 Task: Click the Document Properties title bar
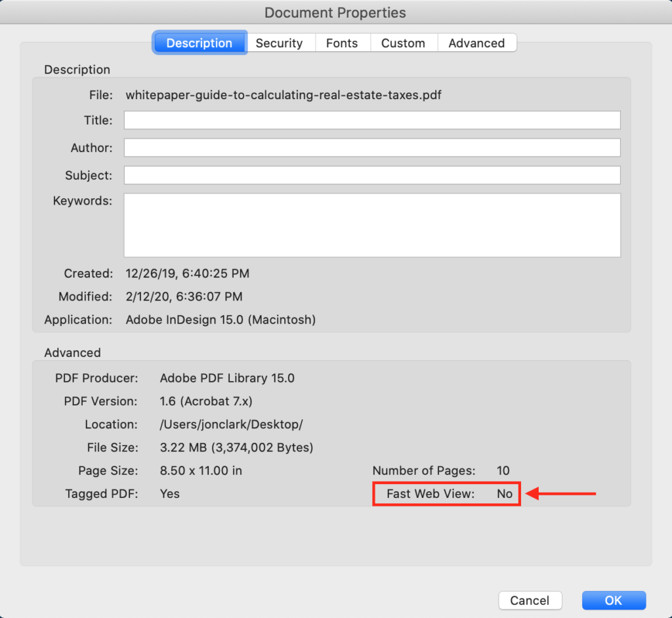click(x=335, y=12)
